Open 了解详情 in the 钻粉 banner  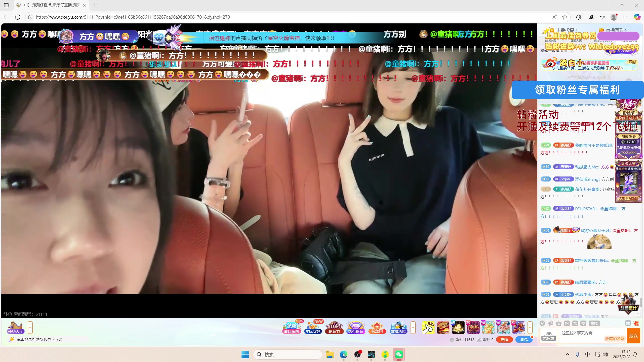click(x=614, y=68)
